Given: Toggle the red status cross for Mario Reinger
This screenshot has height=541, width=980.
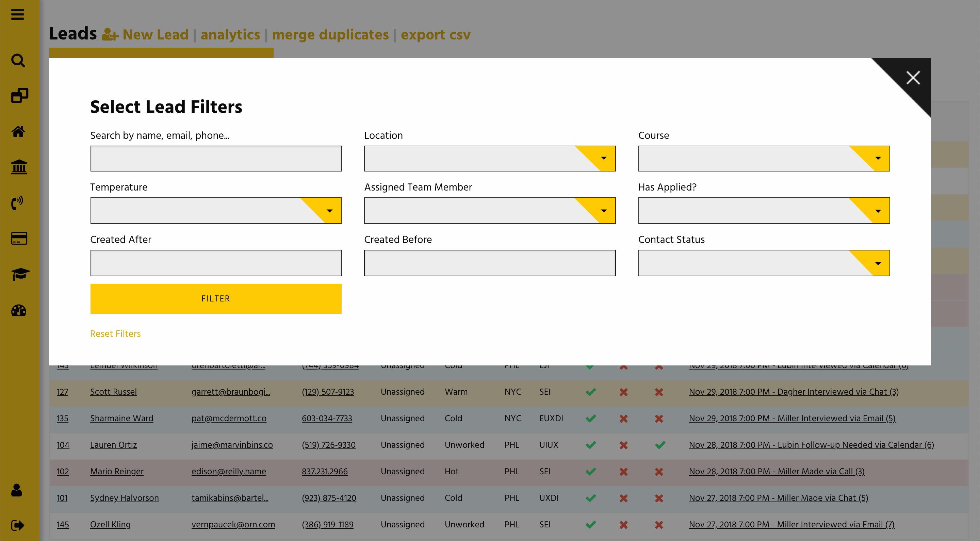Looking at the screenshot, I should [x=623, y=471].
